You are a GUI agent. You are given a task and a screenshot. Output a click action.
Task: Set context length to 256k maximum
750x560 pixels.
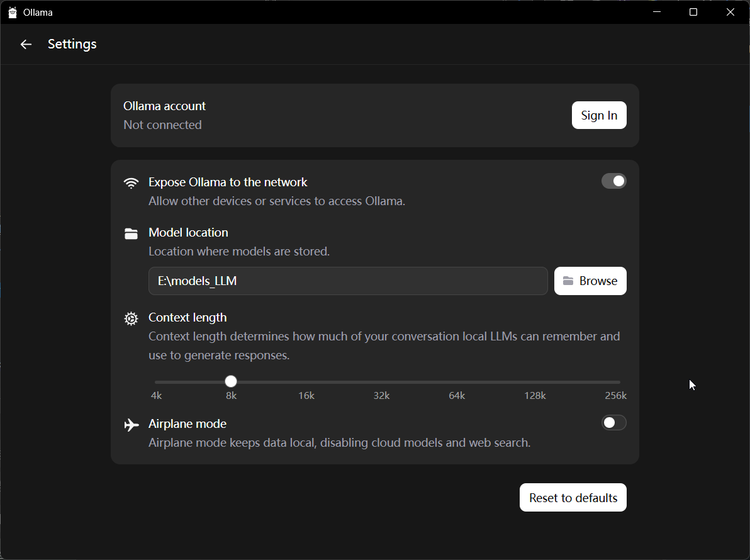(619, 382)
